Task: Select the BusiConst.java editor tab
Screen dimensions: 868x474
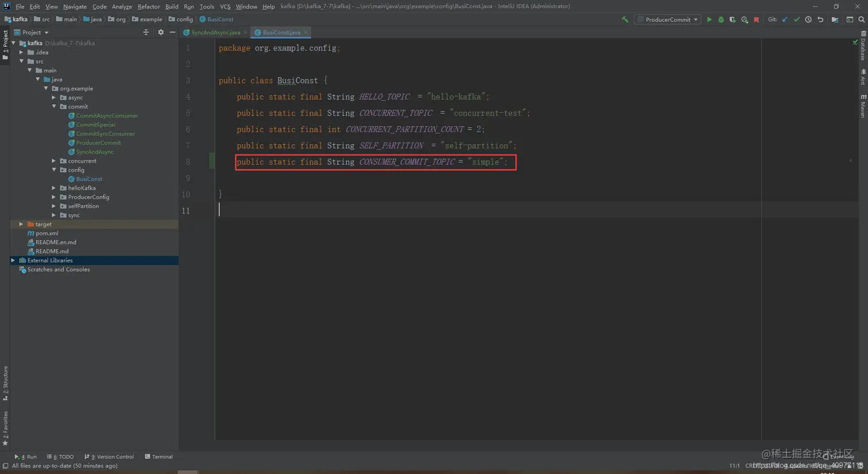Action: pos(281,33)
